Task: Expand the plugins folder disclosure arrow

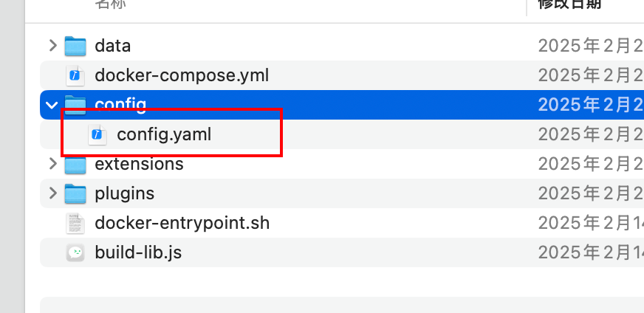Action: [x=52, y=193]
